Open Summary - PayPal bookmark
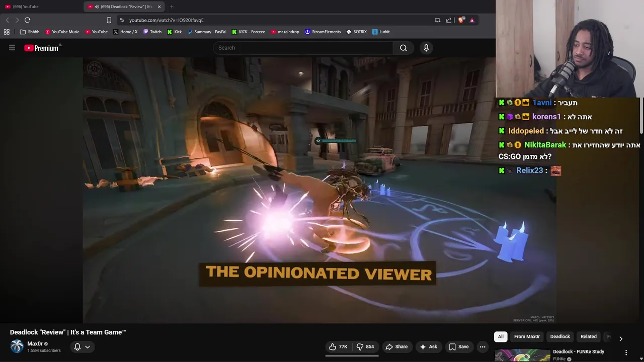This screenshot has width=644, height=362. [x=207, y=32]
